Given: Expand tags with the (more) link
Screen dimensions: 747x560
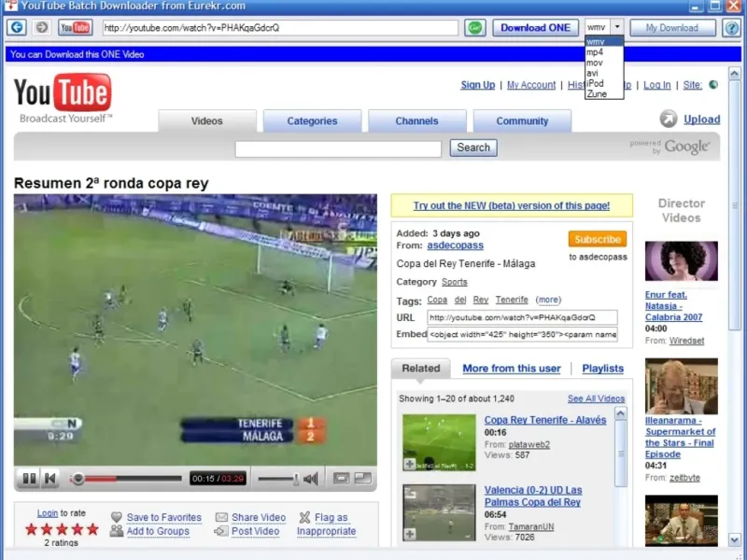Looking at the screenshot, I should tap(548, 300).
